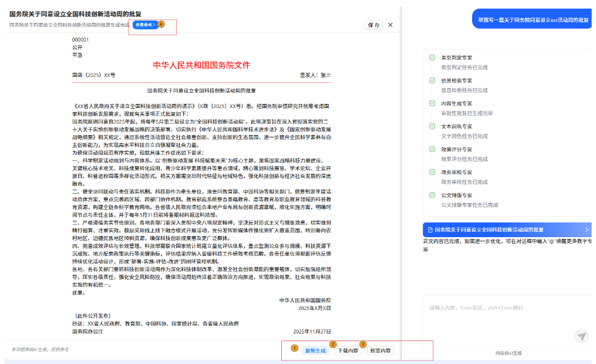Screen dimensions: 596x364
Task: Click the 效果评分专家 completed check icon
Action: tap(432, 149)
